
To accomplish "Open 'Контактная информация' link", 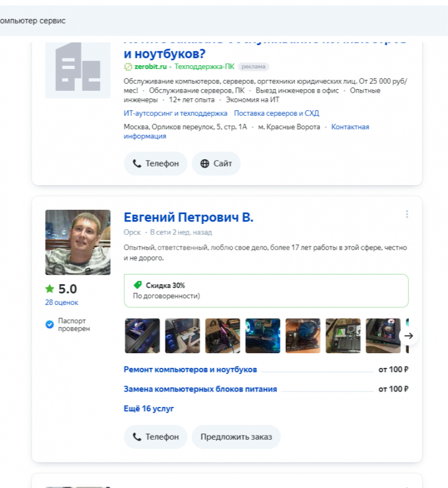I will (246, 131).
